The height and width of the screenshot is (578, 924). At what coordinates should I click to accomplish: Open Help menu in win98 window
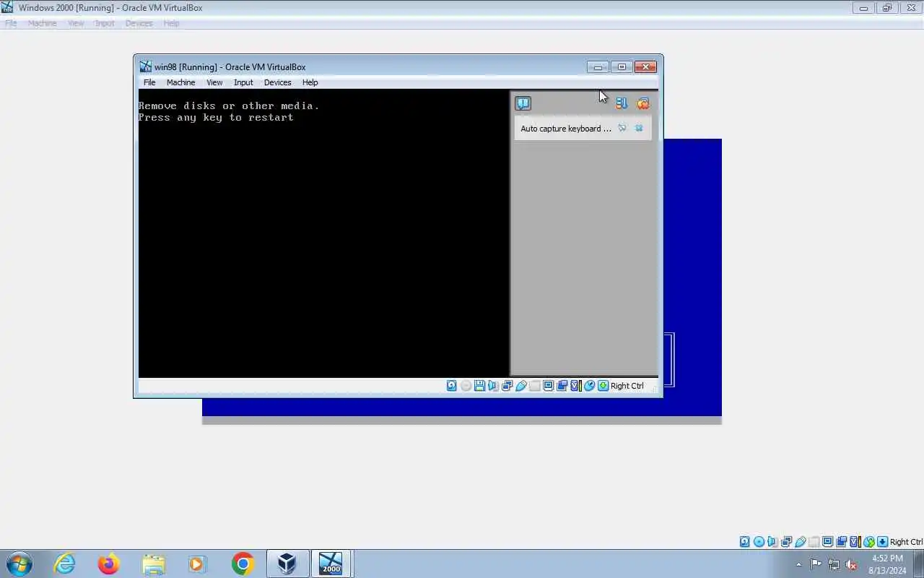click(310, 82)
